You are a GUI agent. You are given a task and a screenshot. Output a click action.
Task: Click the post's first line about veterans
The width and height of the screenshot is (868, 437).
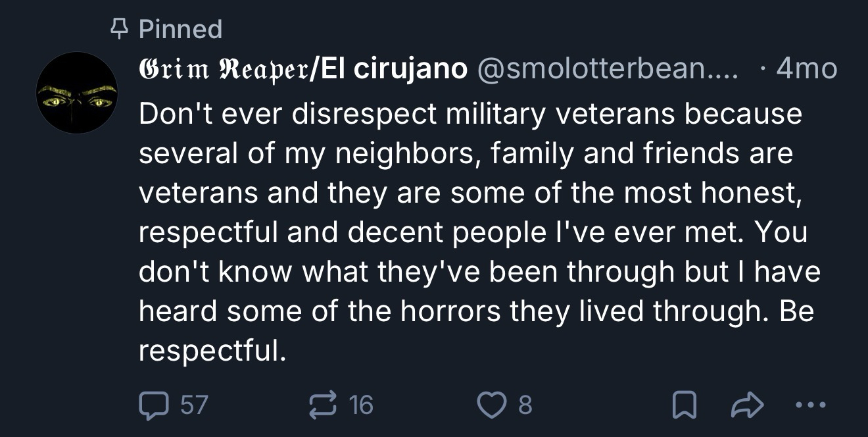click(470, 114)
